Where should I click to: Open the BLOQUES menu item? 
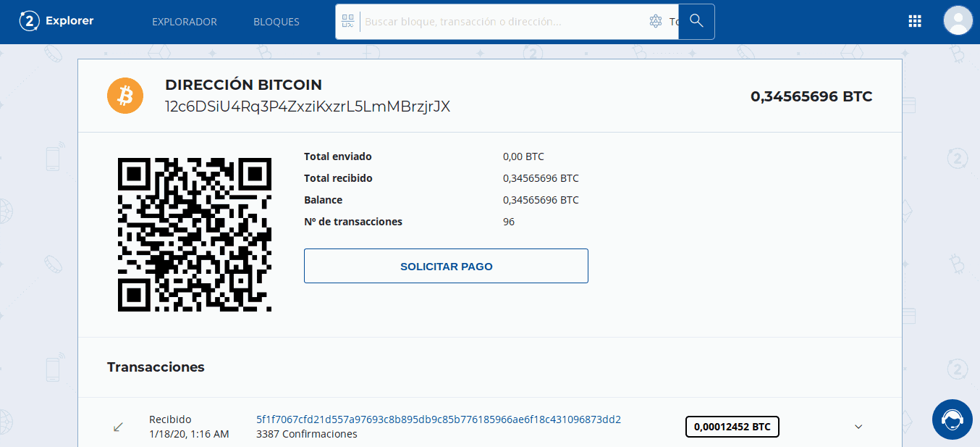coord(276,22)
